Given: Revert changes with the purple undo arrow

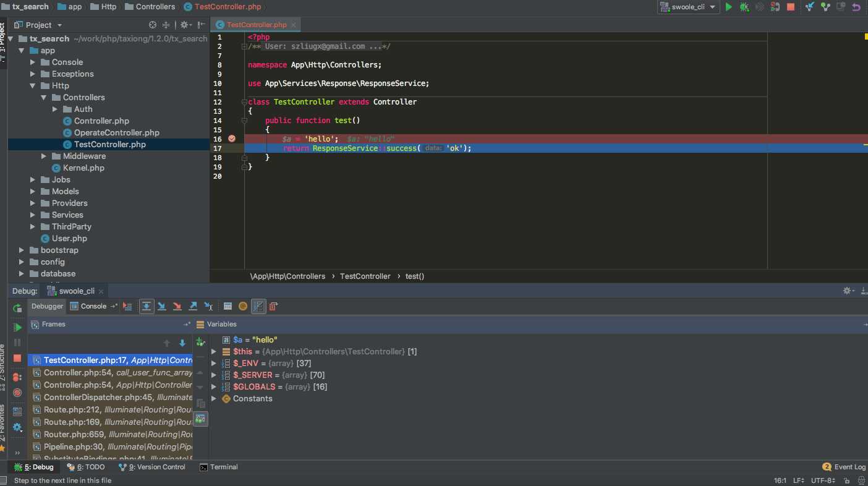Looking at the screenshot, I should click(856, 7).
